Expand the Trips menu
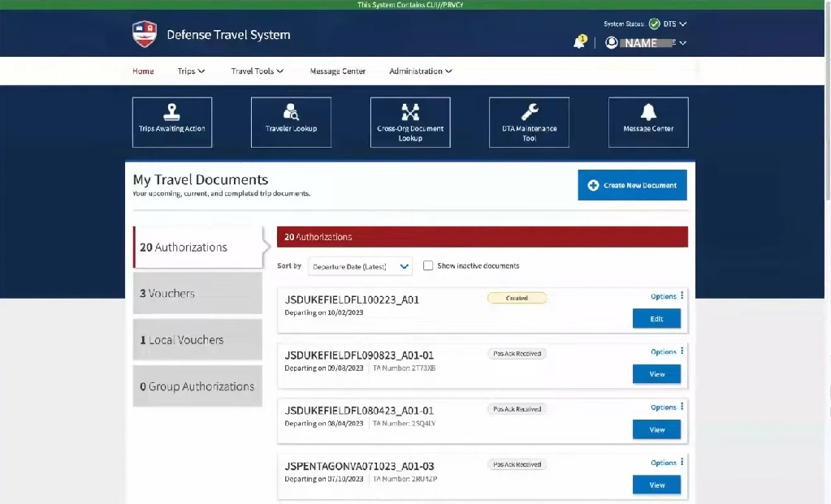The width and height of the screenshot is (831, 504). click(x=192, y=71)
